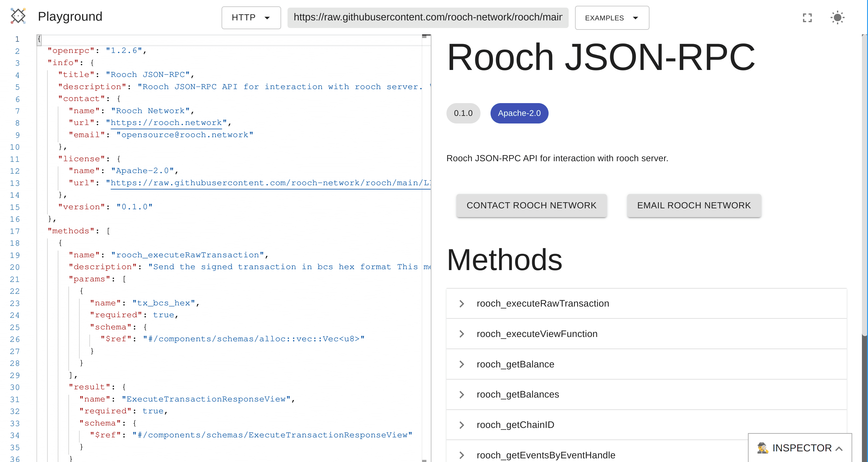Select the Apache-2.0 license badge
This screenshot has width=868, height=462.
point(519,113)
